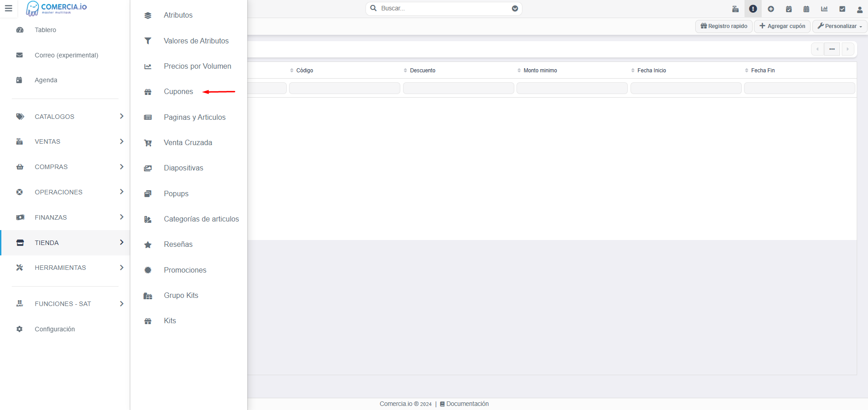868x410 pixels.
Task: Click the Código filter input
Action: point(345,88)
